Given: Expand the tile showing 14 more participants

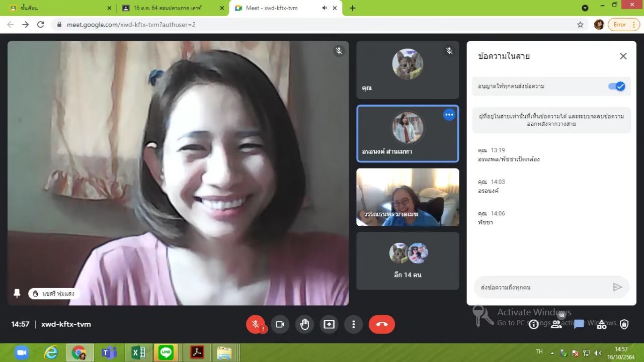Looking at the screenshot, I should pos(408,260).
